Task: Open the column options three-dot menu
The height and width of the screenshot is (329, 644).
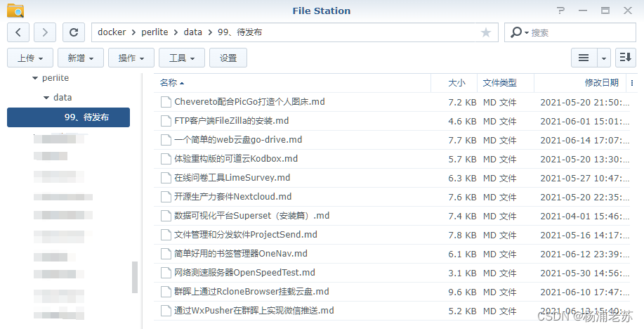Action: tap(631, 83)
